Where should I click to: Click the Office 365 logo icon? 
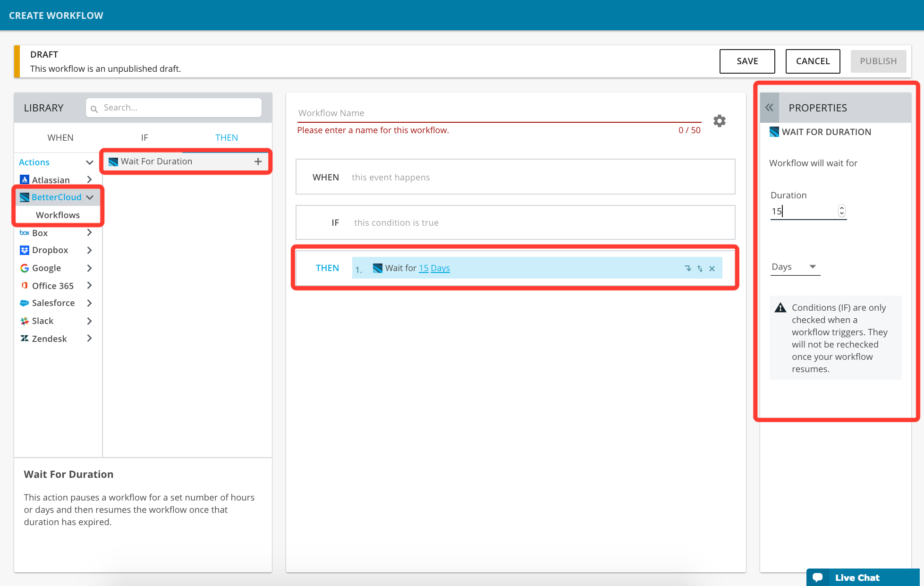pyautogui.click(x=25, y=285)
